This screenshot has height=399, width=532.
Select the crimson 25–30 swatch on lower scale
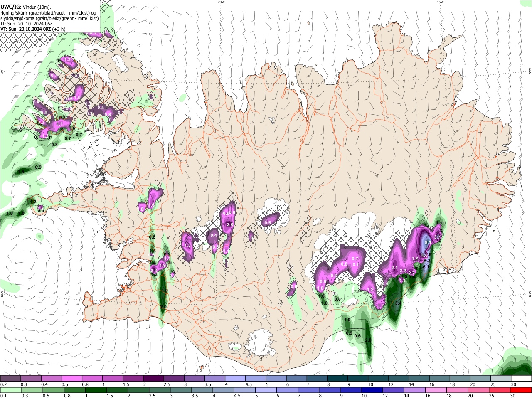click(x=500, y=390)
